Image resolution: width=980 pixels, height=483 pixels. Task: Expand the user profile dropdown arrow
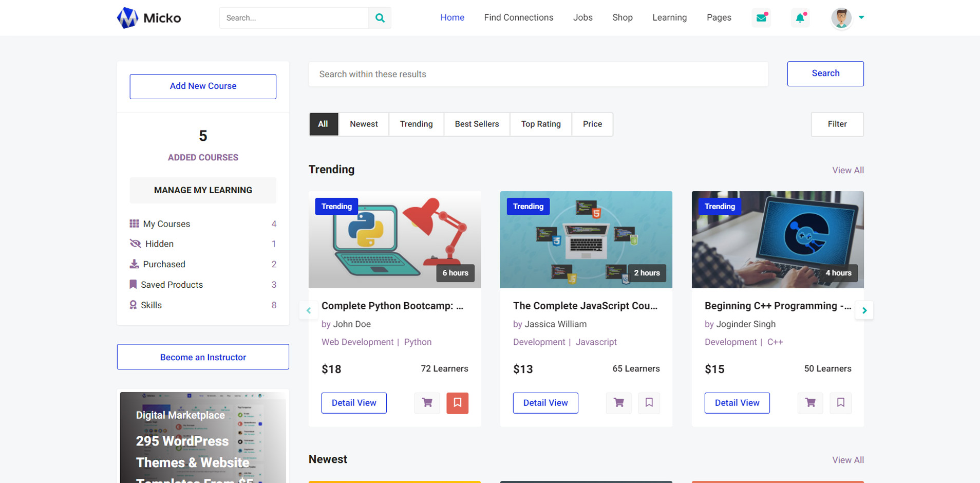click(x=861, y=17)
